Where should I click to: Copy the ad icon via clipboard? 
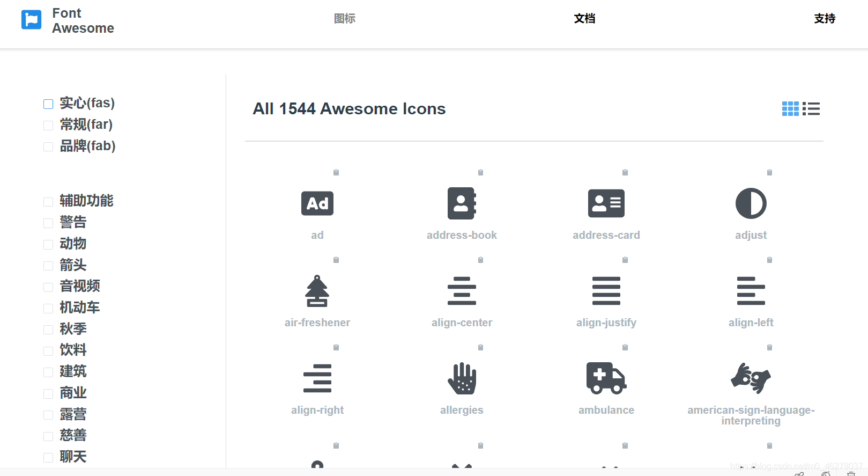click(x=336, y=172)
